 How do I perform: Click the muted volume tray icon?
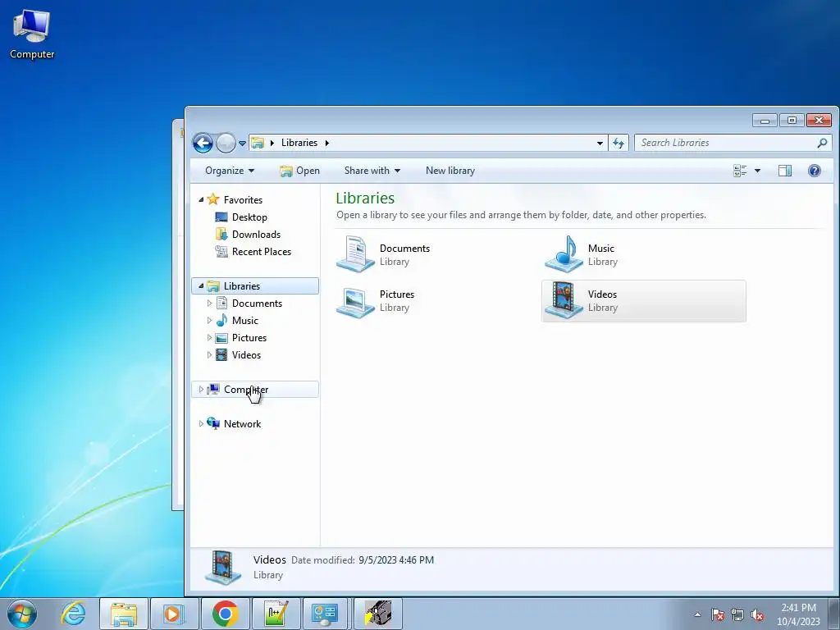click(757, 614)
